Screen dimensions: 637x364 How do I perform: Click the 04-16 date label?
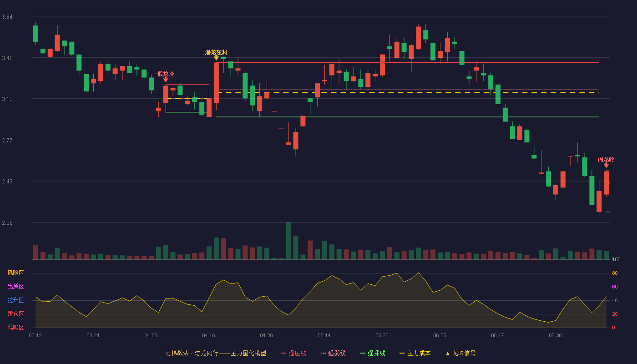(x=208, y=335)
